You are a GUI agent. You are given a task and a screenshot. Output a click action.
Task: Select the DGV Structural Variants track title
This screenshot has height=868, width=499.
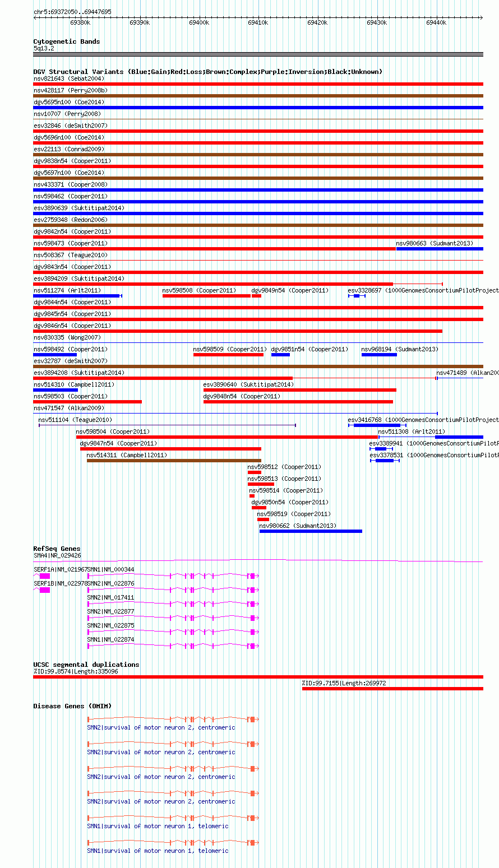pyautogui.click(x=208, y=72)
